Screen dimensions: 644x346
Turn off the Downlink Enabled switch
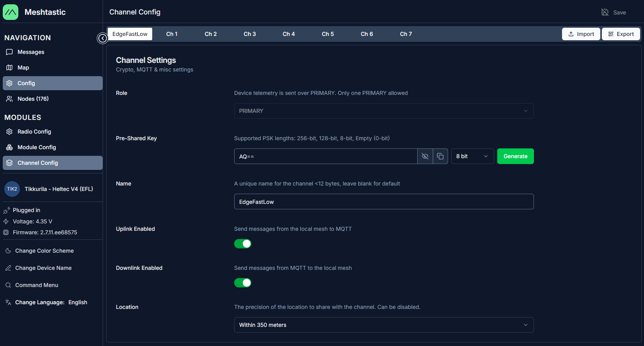pos(243,283)
